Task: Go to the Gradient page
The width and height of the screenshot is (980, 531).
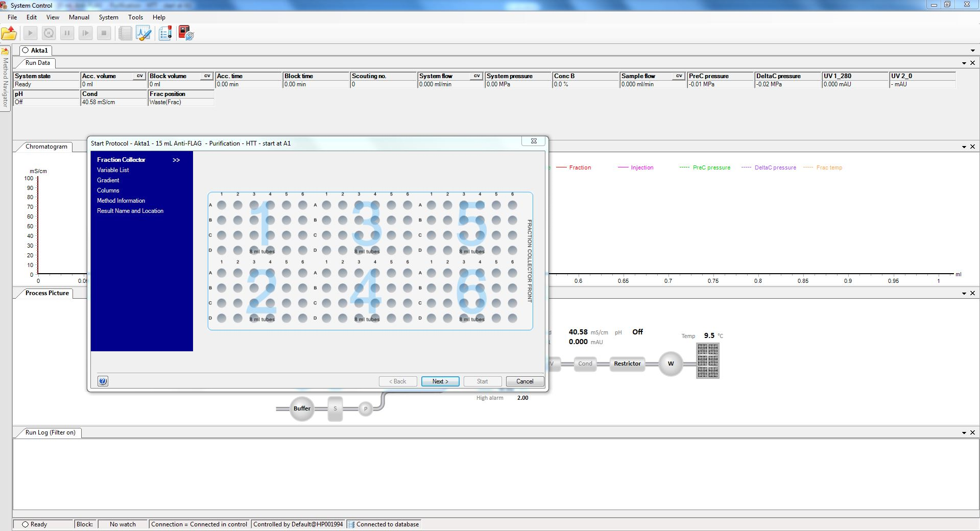Action: tap(108, 180)
